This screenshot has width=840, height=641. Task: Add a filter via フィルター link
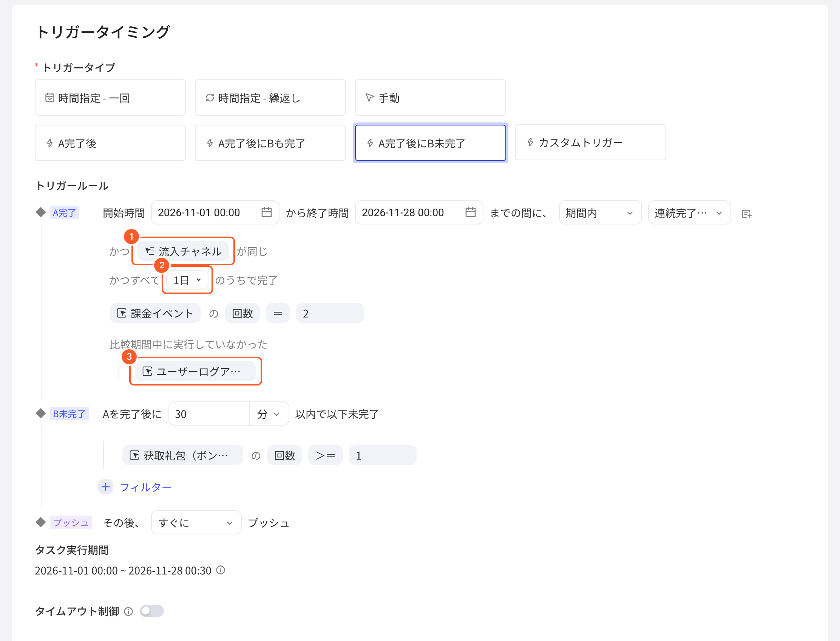146,487
